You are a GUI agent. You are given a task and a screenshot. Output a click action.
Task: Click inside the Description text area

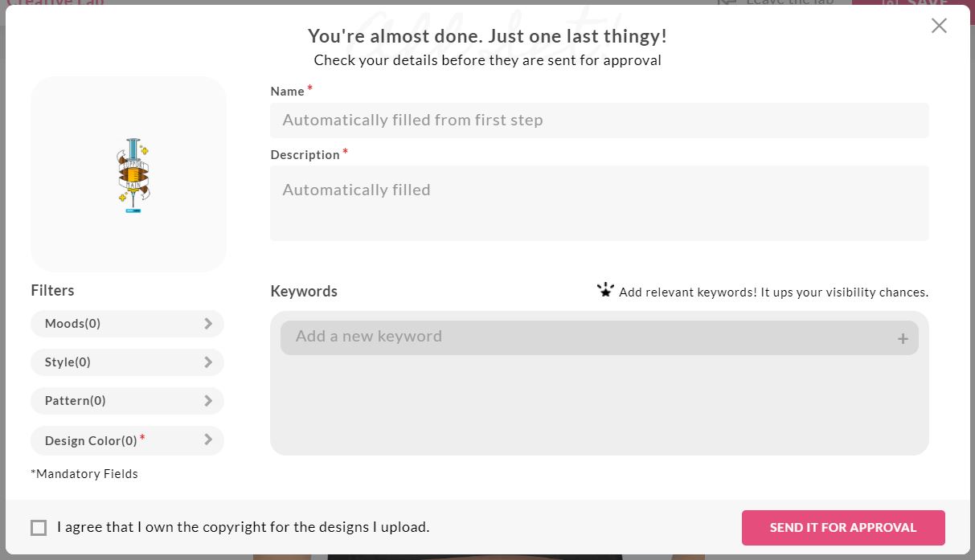coord(600,203)
